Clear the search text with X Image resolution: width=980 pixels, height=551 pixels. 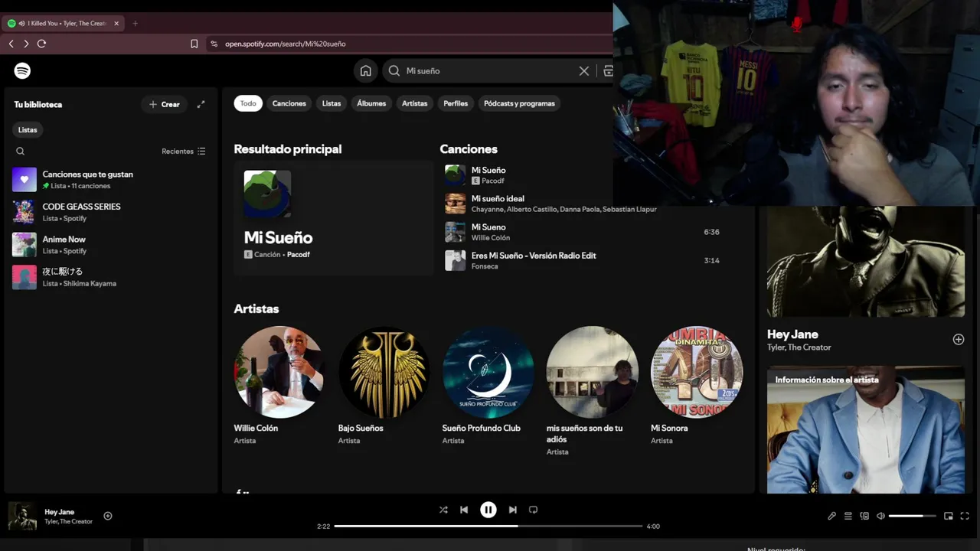[x=584, y=70]
